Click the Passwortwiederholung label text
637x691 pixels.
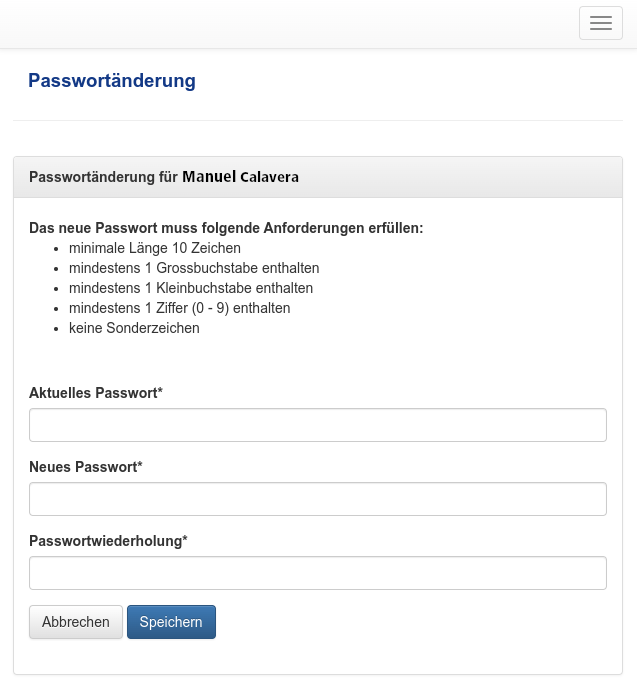108,541
